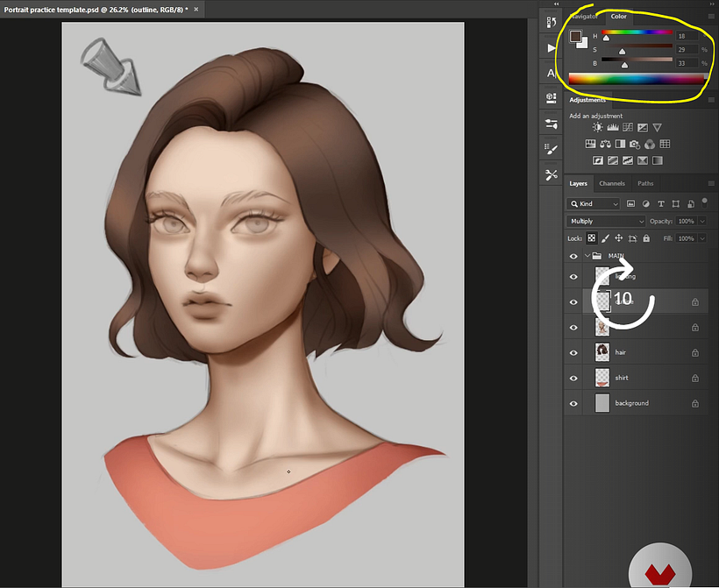Image resolution: width=719 pixels, height=588 pixels.
Task: Switch to the Color tab
Action: pos(618,17)
